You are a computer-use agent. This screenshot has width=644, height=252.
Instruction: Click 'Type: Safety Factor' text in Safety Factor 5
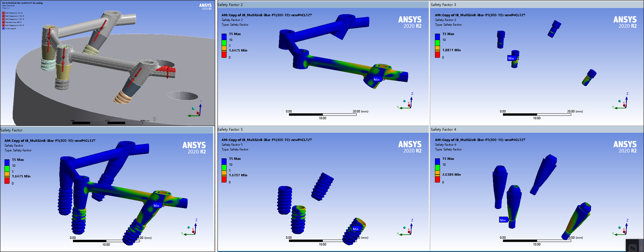pos(235,150)
